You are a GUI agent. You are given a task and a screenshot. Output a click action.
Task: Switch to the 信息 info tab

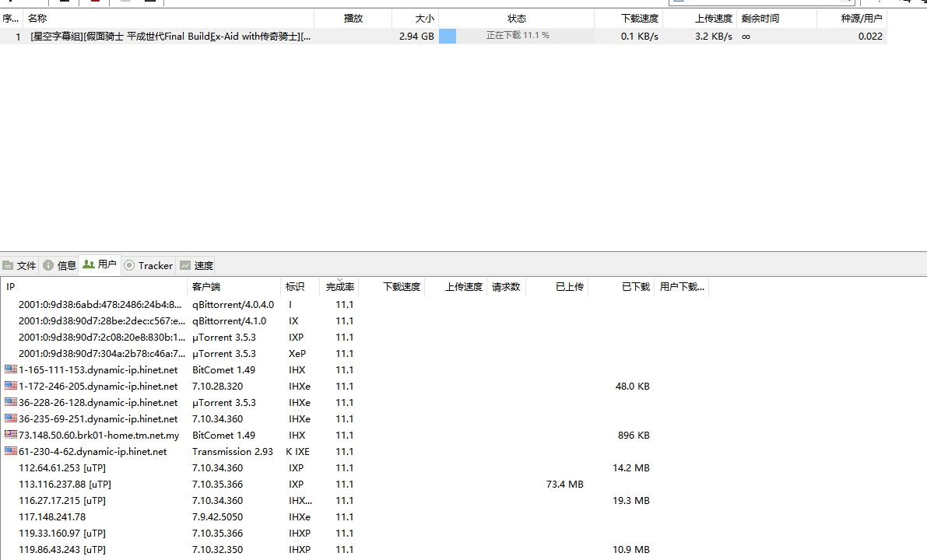[x=59, y=266]
